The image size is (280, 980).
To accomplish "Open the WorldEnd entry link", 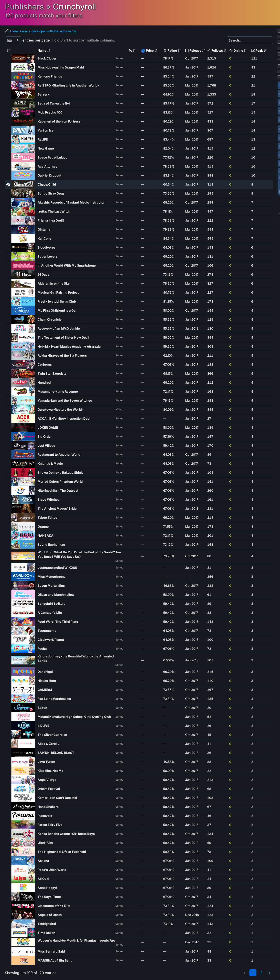I will (x=79, y=554).
